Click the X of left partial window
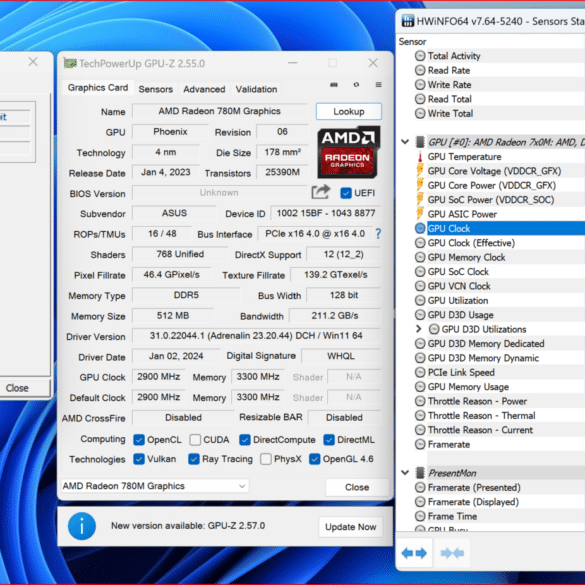Image resolution: width=585 pixels, height=585 pixels. (x=33, y=62)
